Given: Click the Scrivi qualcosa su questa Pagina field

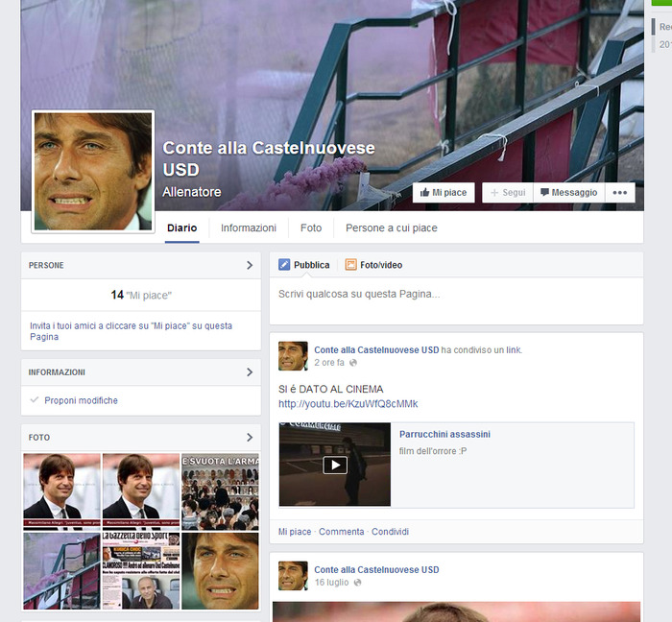Looking at the screenshot, I should [456, 300].
